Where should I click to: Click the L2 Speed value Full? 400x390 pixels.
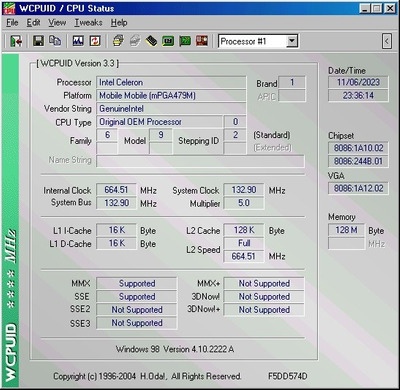[244, 243]
